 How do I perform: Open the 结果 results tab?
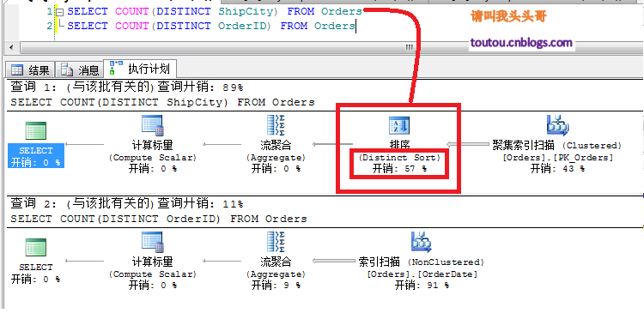[x=30, y=69]
